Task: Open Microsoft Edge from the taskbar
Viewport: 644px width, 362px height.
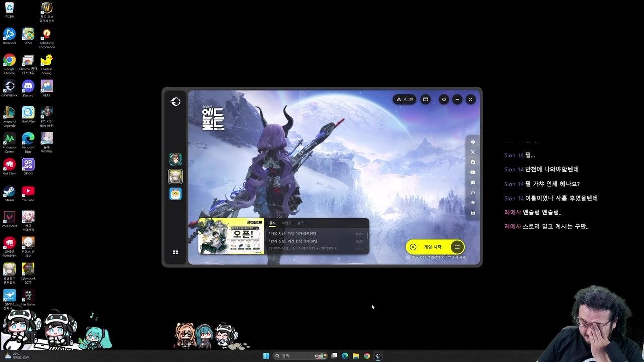Action: pyautogui.click(x=345, y=356)
